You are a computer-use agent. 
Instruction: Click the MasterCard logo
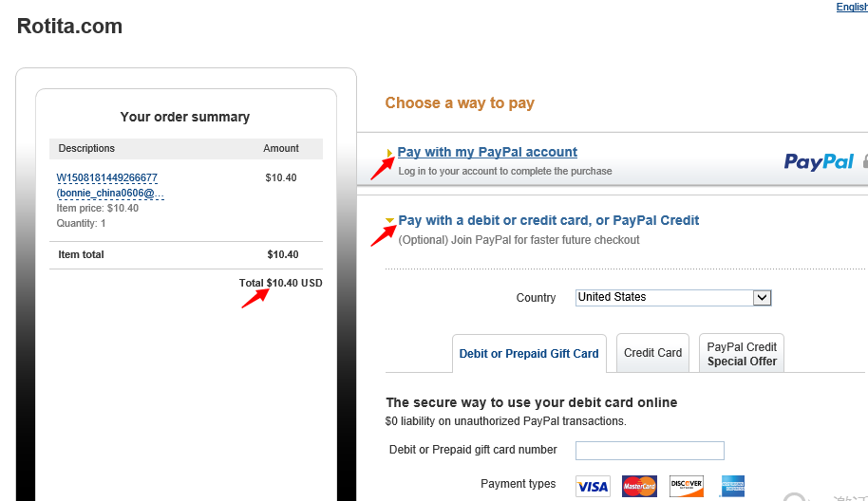(x=639, y=486)
